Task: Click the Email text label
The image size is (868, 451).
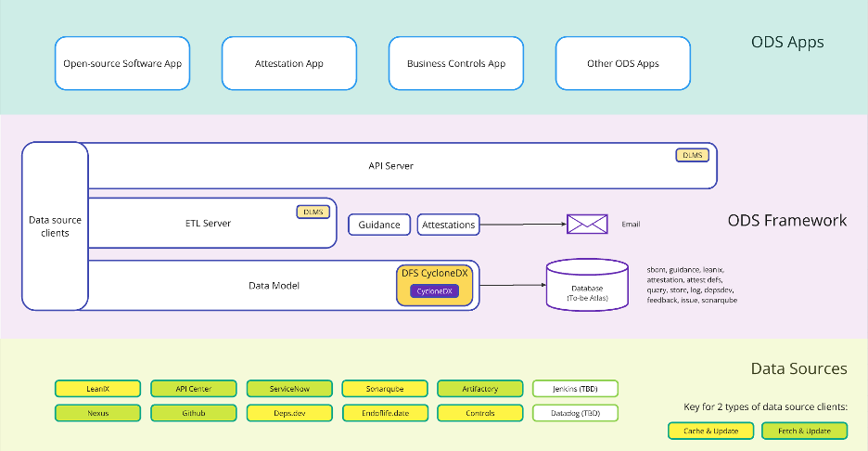Action: pos(632,225)
